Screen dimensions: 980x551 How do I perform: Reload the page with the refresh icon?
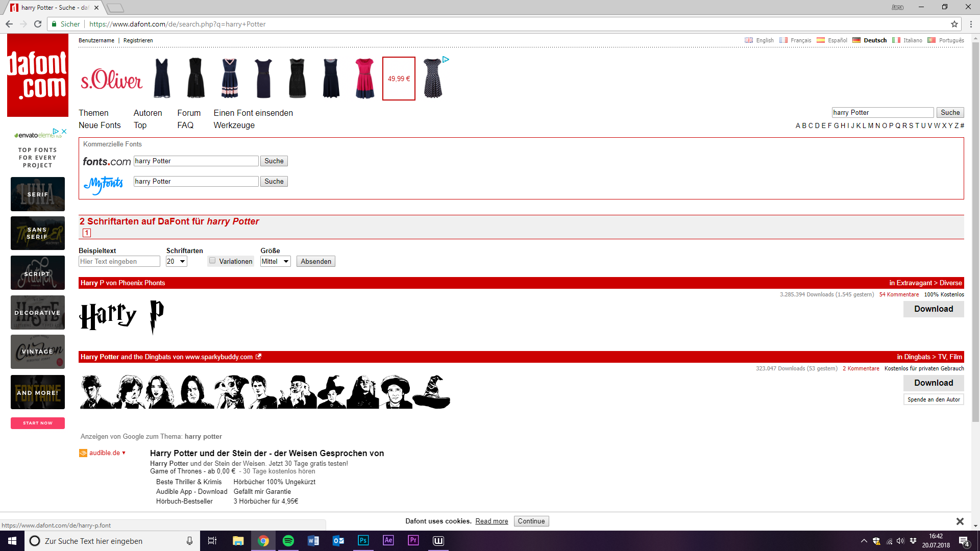(x=38, y=24)
